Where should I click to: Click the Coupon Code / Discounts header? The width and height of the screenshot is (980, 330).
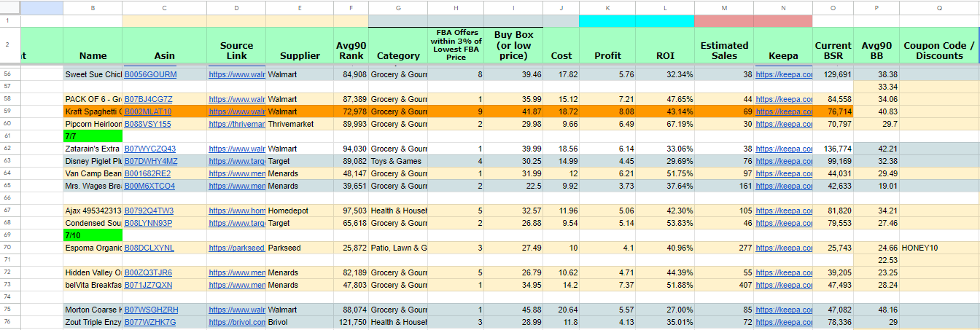pos(939,50)
